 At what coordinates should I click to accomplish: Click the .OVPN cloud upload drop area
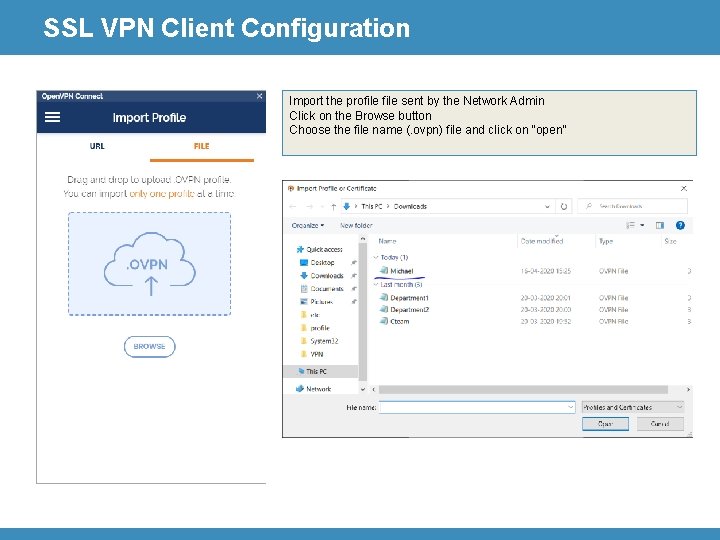click(149, 264)
